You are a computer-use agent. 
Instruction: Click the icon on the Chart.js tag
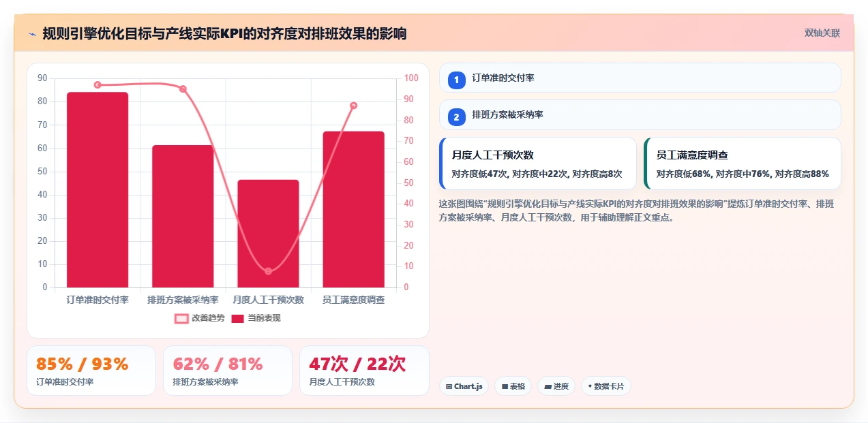point(449,387)
